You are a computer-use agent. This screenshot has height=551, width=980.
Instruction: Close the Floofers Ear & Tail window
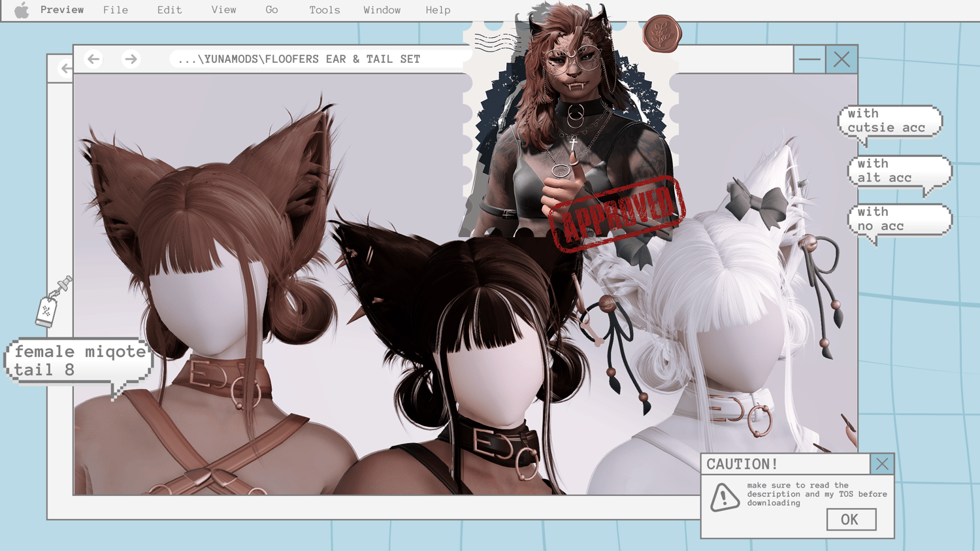click(x=841, y=59)
